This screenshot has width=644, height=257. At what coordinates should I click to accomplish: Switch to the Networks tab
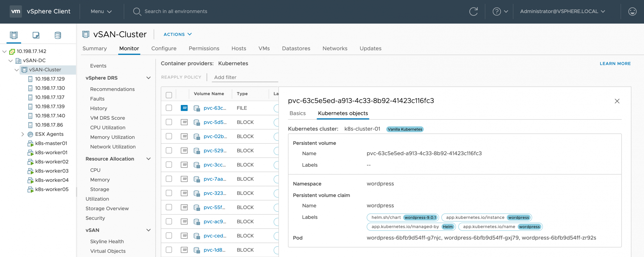335,49
